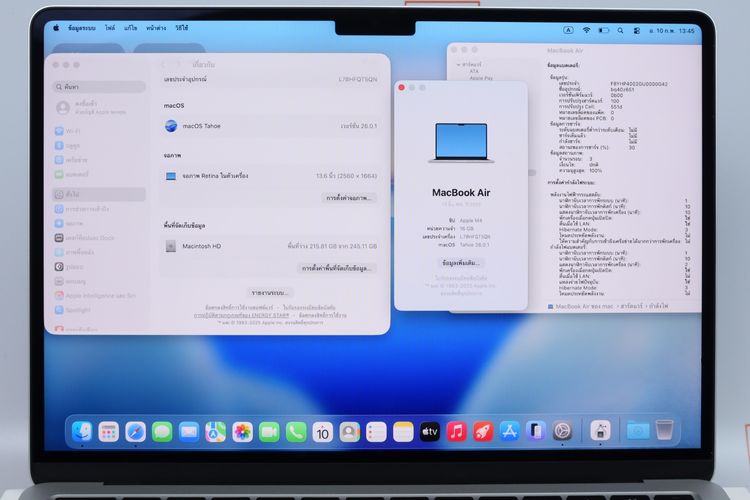Screen dimensions: 750x500
Task: Click the MacBook Air laptop image
Action: [461, 143]
